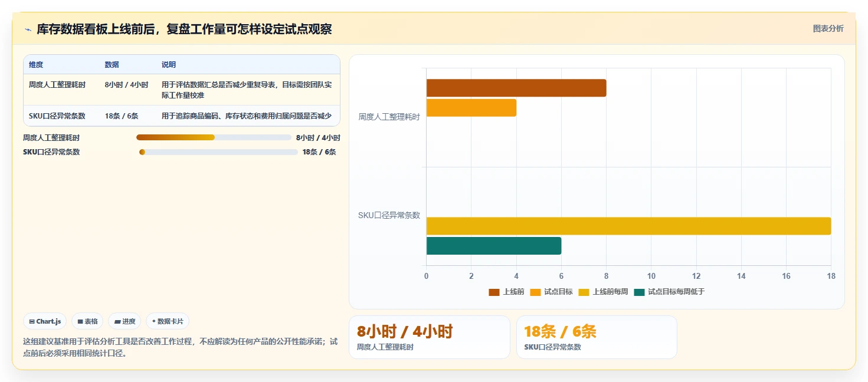Click the 上线前 legend color swatch
This screenshot has width=868, height=382.
point(494,292)
